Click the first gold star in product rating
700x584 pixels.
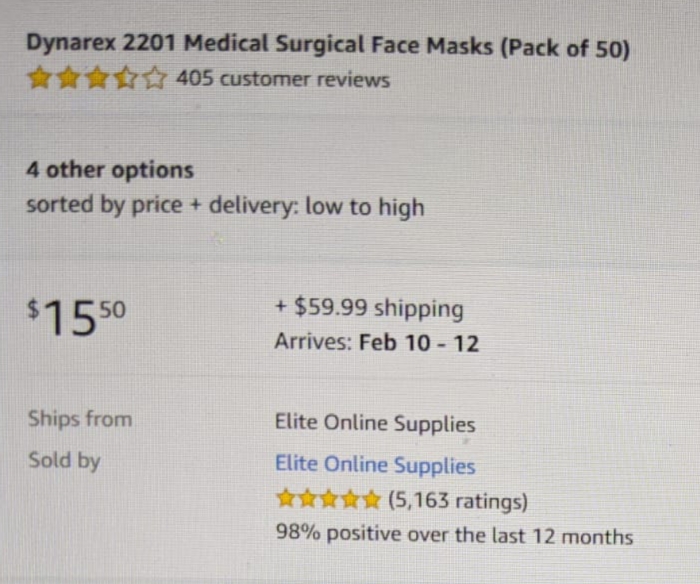click(39, 78)
